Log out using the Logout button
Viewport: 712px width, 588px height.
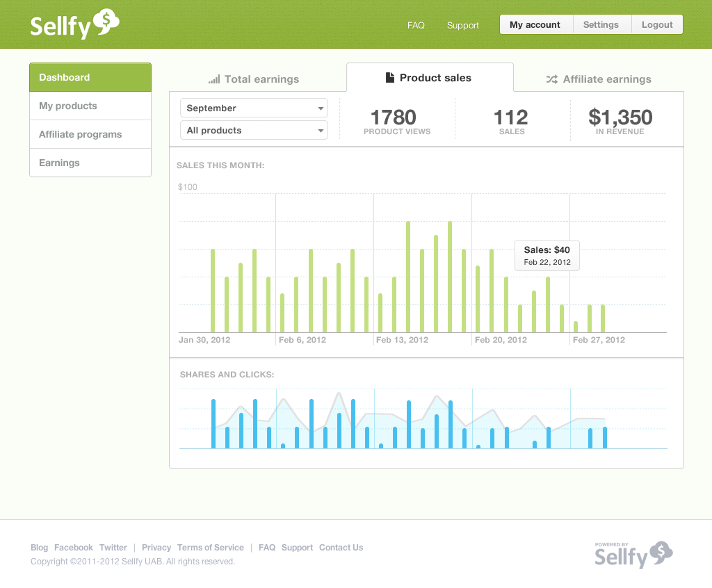[x=656, y=24]
